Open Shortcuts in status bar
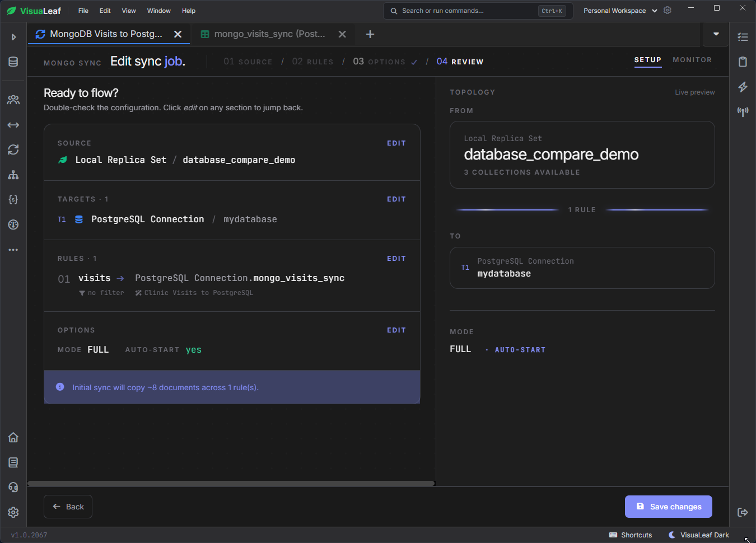Image resolution: width=756 pixels, height=543 pixels. pyautogui.click(x=631, y=535)
